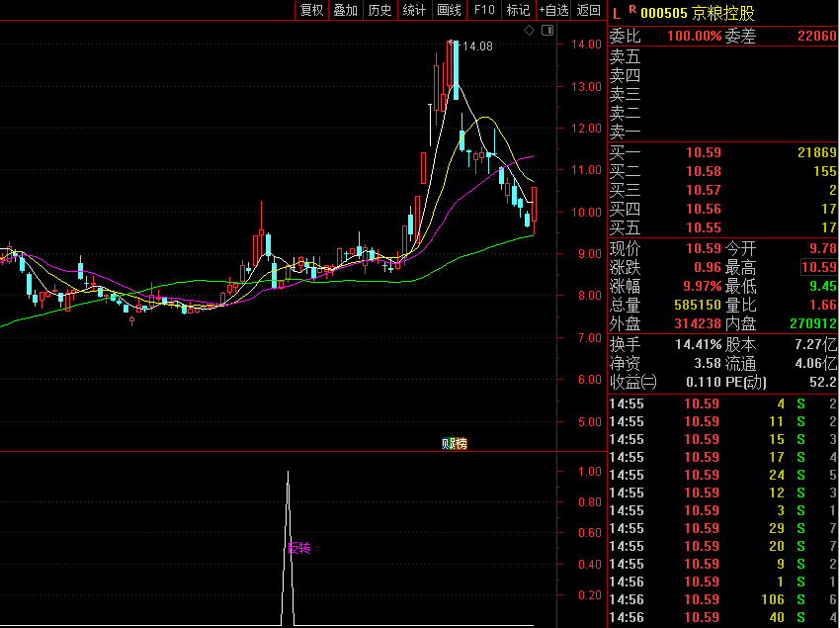This screenshot has width=840, height=628.
Task: Click the 涨跌 value 0.96
Action: 708,268
